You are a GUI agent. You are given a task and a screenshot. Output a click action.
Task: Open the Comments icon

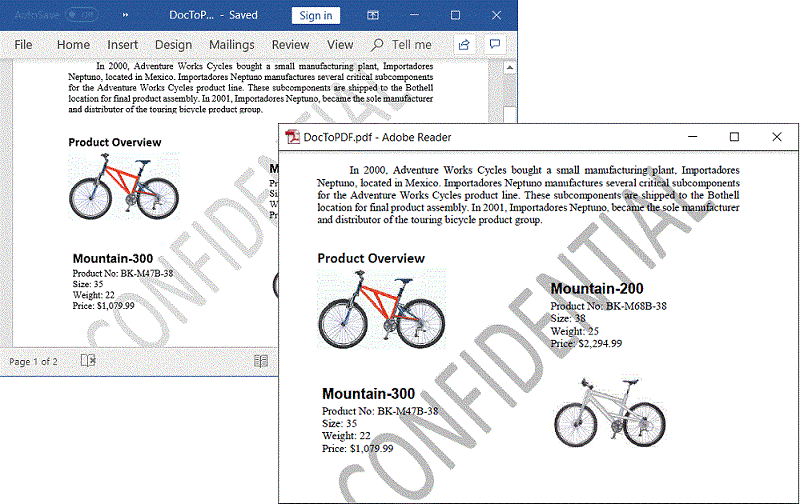[x=494, y=45]
